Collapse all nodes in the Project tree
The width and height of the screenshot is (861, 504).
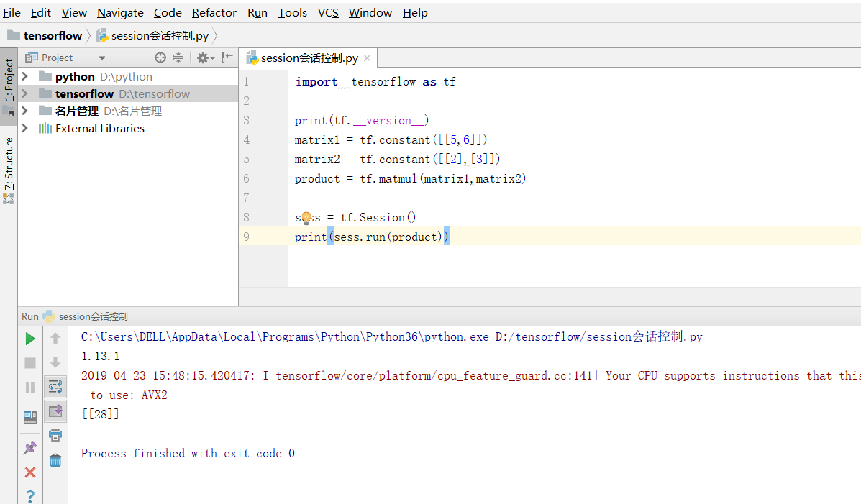click(178, 58)
